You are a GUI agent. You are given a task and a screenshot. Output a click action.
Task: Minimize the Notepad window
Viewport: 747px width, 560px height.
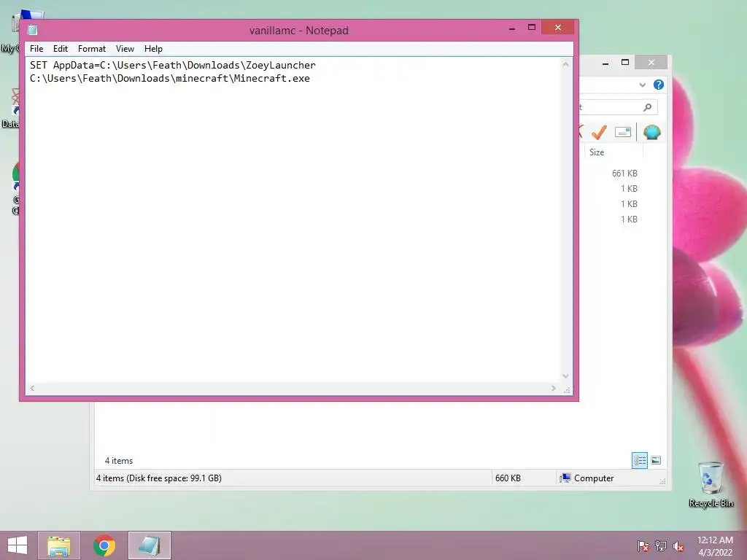click(512, 28)
